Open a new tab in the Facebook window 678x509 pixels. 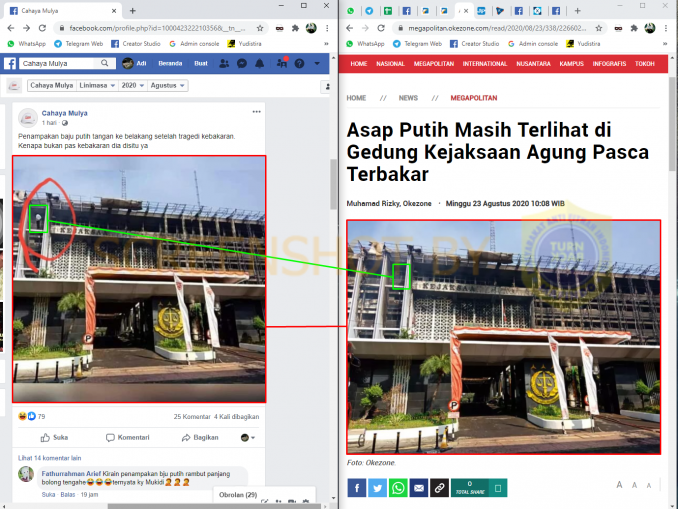(133, 11)
